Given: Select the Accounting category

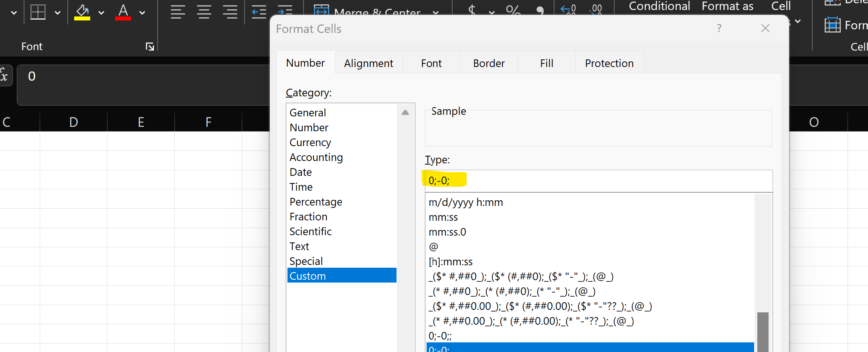Looking at the screenshot, I should click(x=342, y=157).
